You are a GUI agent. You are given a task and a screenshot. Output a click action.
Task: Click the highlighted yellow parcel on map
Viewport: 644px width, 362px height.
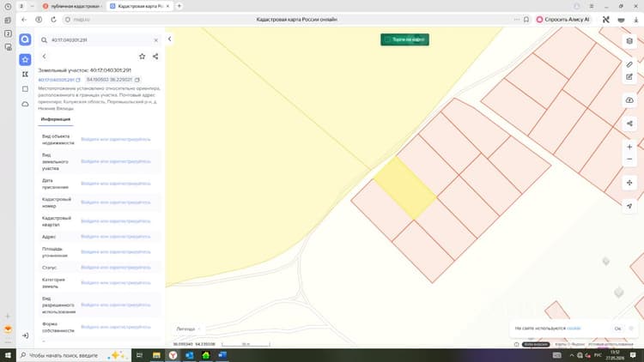click(x=405, y=188)
